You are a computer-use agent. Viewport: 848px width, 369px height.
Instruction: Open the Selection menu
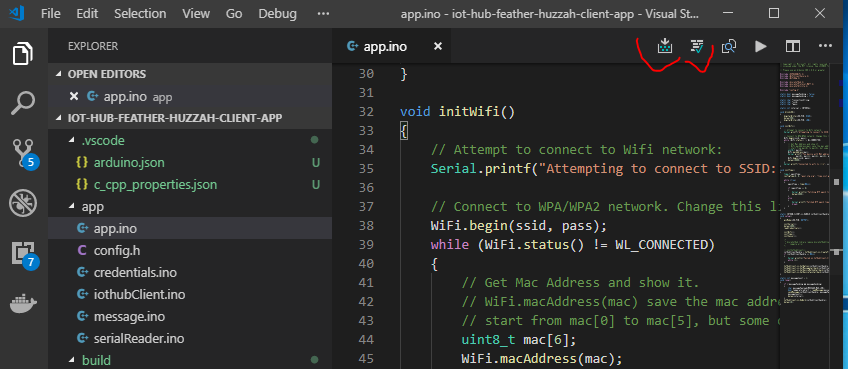(140, 14)
